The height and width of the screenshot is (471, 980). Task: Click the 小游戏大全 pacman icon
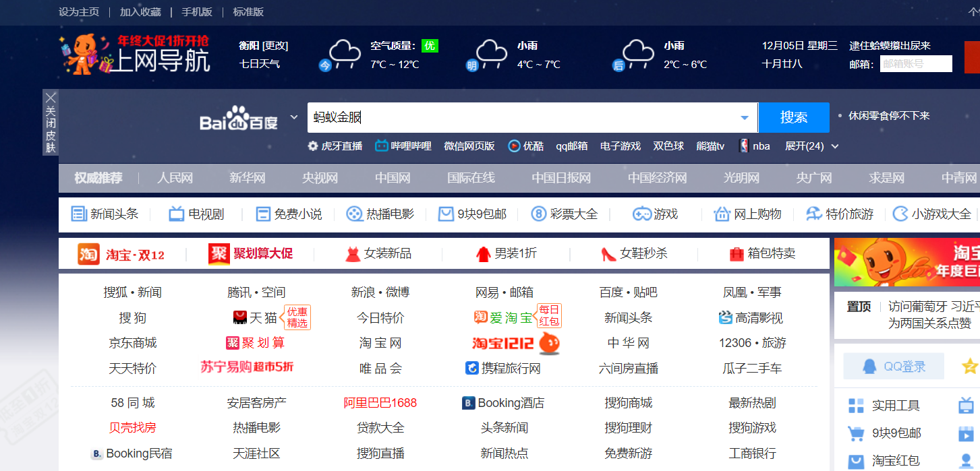[x=900, y=214]
